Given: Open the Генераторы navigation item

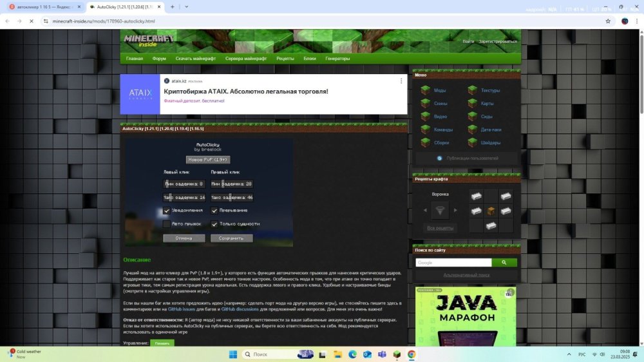Looking at the screenshot, I should pos(337,59).
